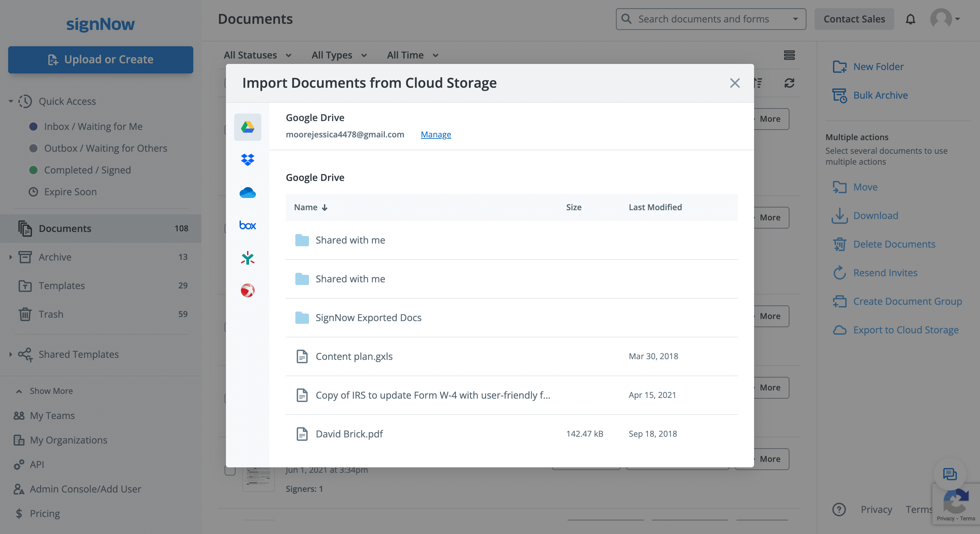Screen dimensions: 980x534
Task: Select the OneDrive cloud icon
Action: (x=247, y=193)
